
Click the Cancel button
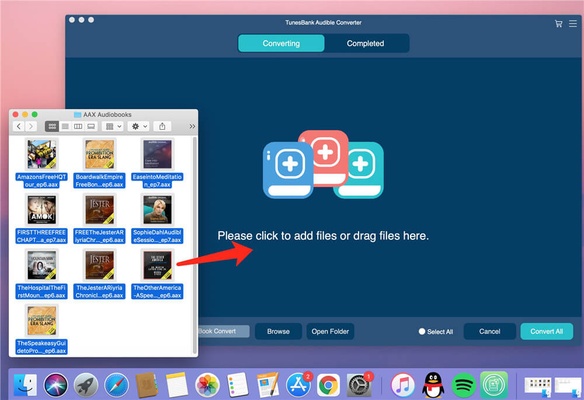489,331
